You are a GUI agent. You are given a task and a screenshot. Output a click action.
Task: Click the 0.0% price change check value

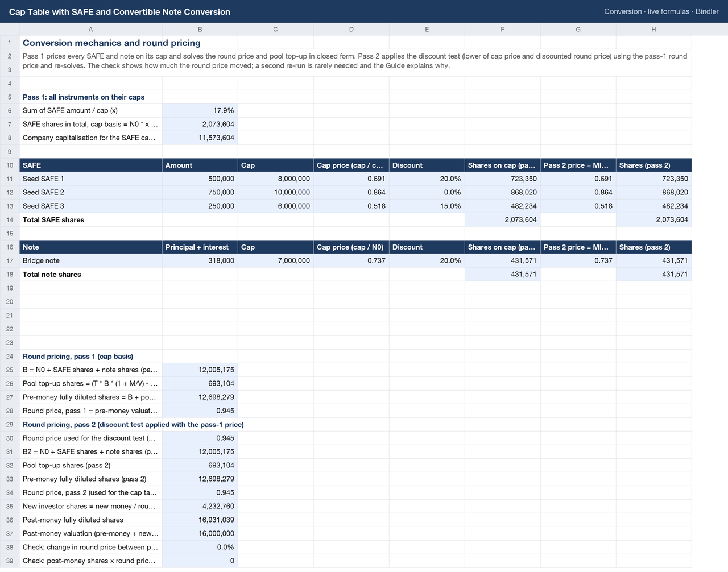coord(200,547)
